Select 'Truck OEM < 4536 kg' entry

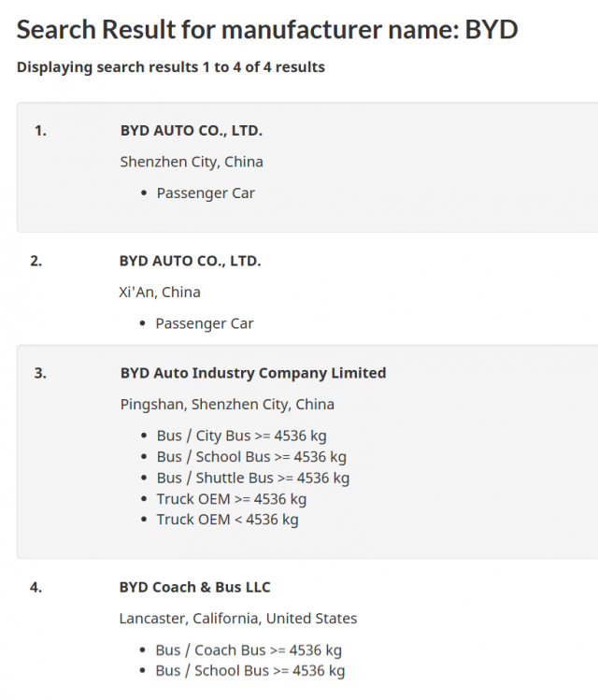click(x=227, y=520)
